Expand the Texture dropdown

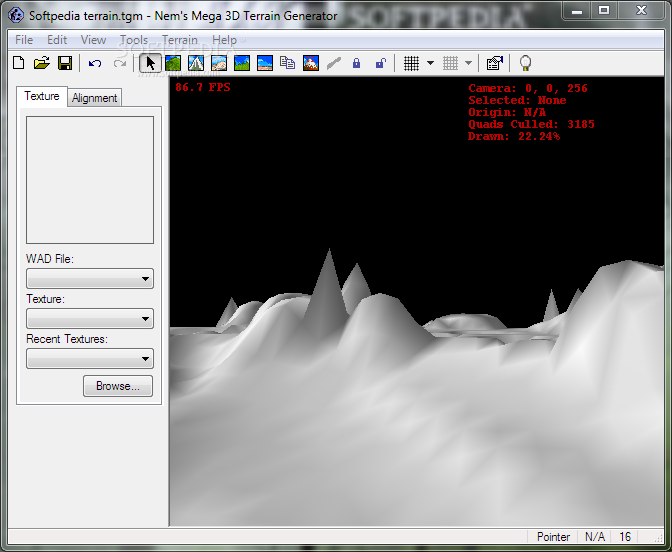(x=90, y=318)
